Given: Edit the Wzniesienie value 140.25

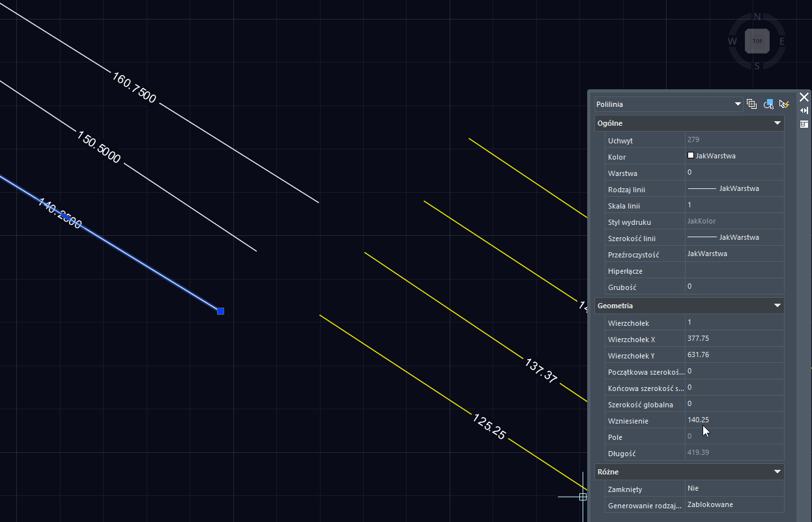Looking at the screenshot, I should (x=734, y=420).
